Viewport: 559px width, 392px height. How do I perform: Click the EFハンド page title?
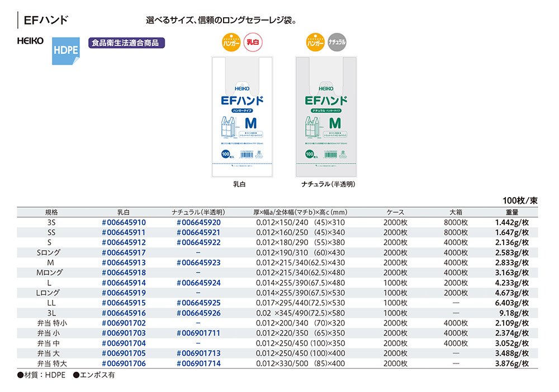(x=46, y=20)
